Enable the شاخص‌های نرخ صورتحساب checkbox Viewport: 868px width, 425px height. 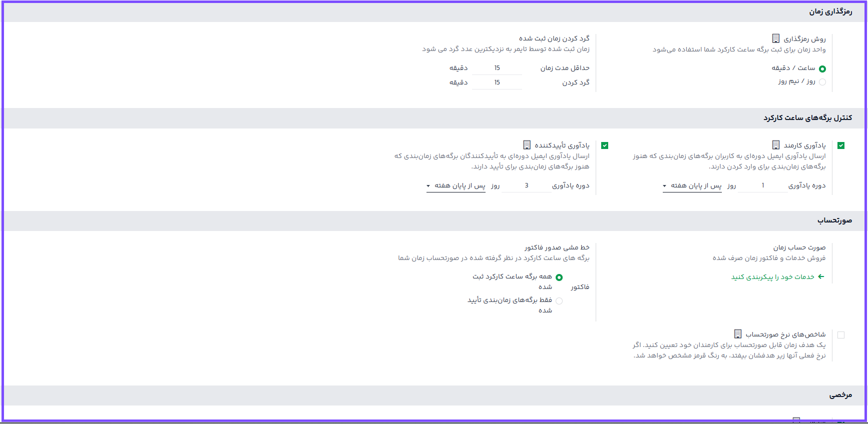coord(841,335)
